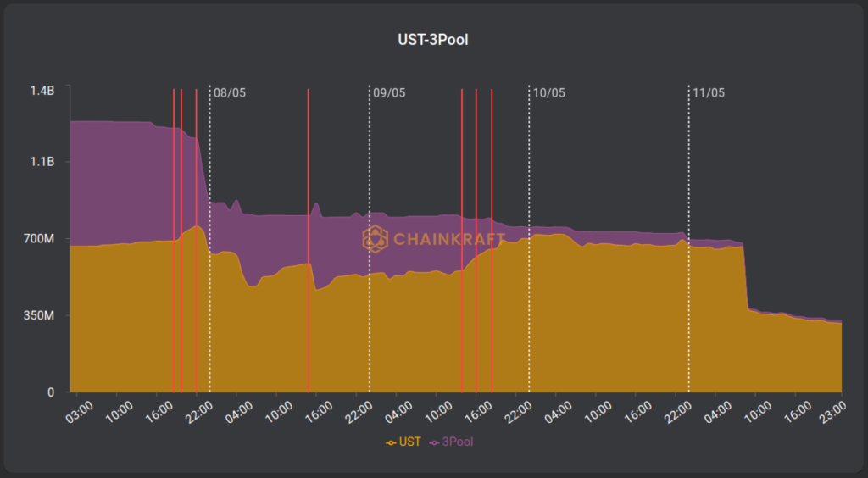The width and height of the screenshot is (868, 478).
Task: Select the 09/05 date marker label
Action: click(389, 93)
